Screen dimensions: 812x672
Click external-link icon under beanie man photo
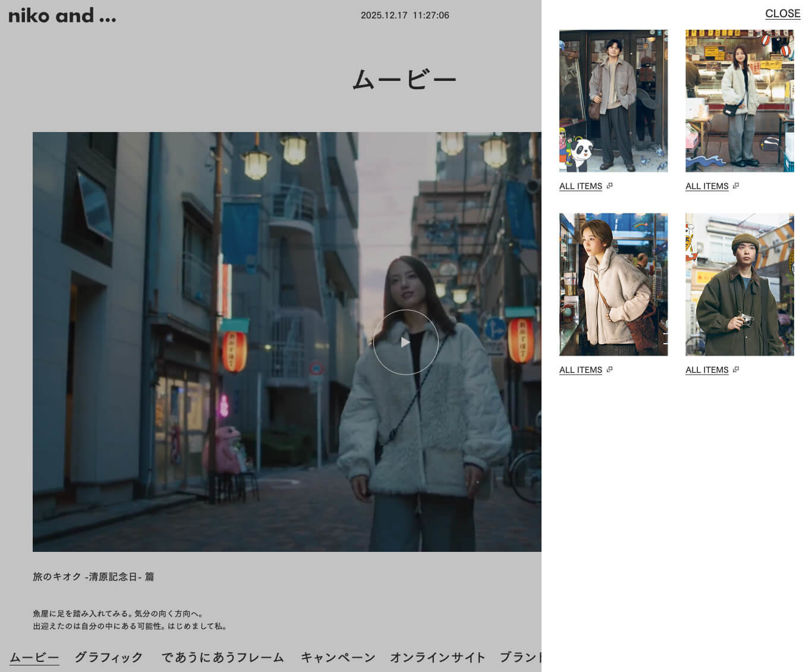coord(735,370)
